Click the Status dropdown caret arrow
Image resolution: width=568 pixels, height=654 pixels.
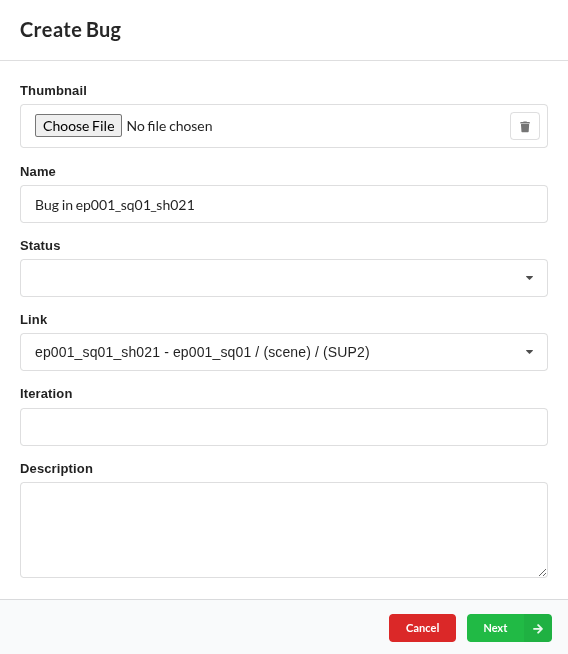pyautogui.click(x=529, y=278)
